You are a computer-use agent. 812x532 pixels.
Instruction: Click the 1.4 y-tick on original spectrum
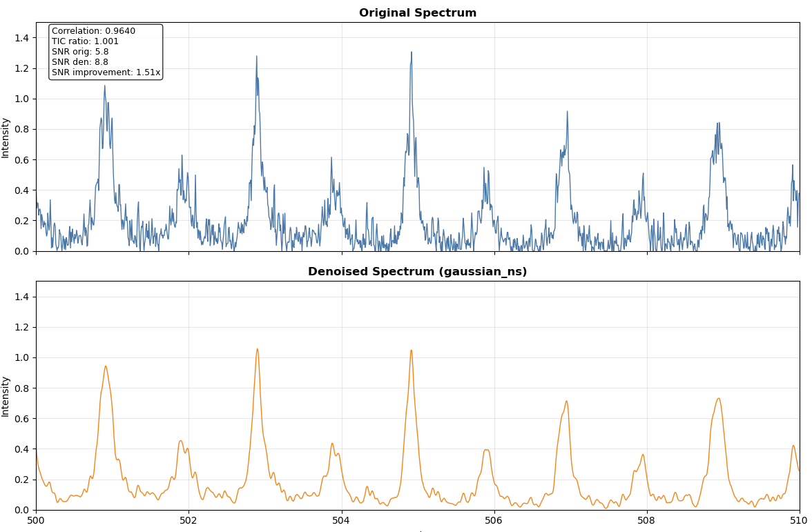coord(22,38)
